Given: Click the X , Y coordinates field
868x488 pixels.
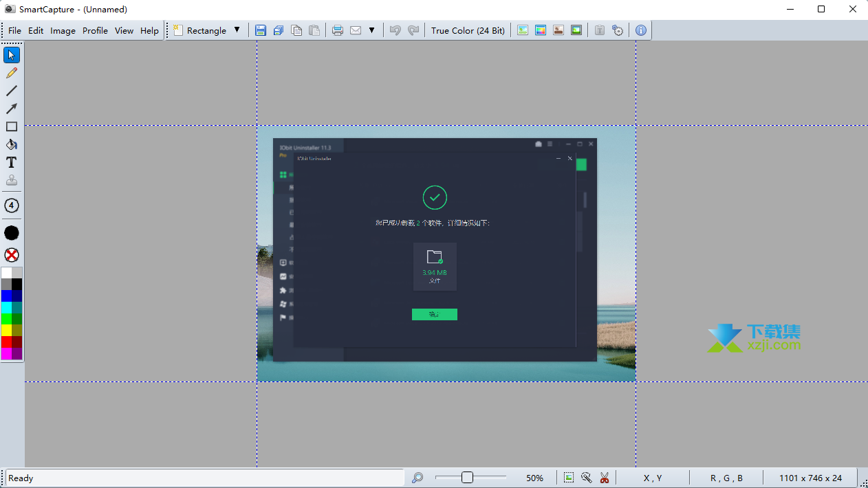Looking at the screenshot, I should (x=653, y=478).
